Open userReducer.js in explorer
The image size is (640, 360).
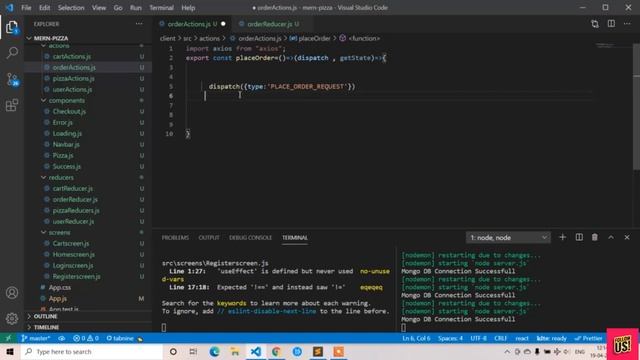[x=73, y=221]
